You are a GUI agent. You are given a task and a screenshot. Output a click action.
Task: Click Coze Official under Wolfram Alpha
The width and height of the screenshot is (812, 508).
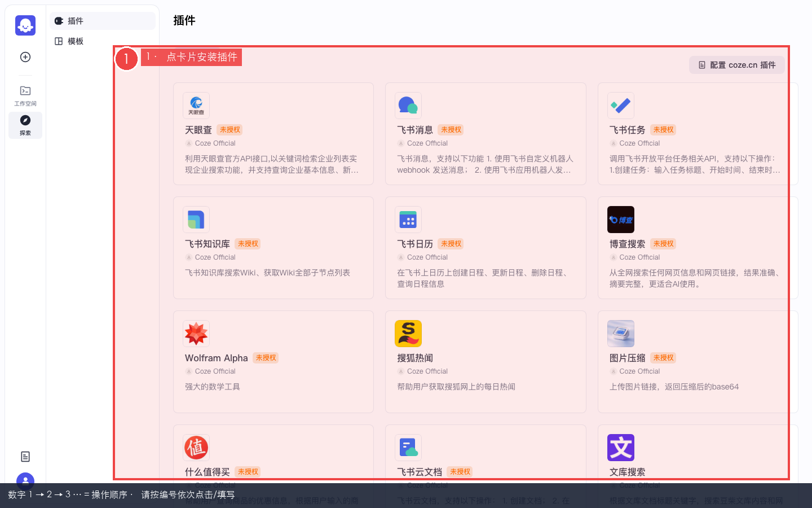[x=215, y=371]
